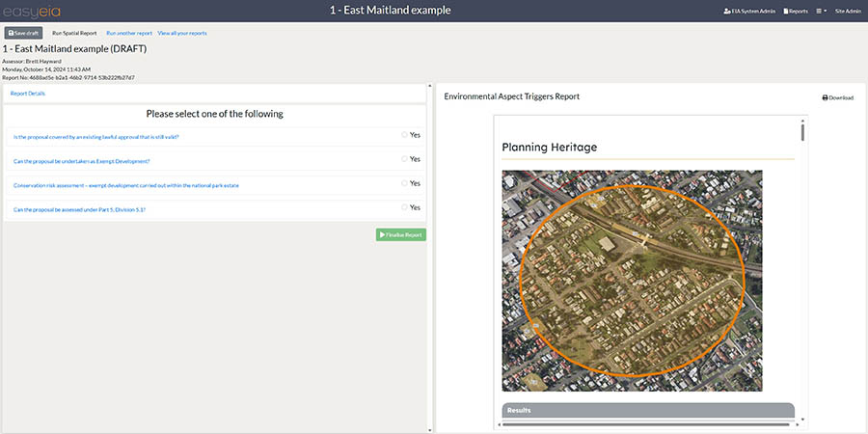This screenshot has width=868, height=434.
Task: Select Yes for Exempt Development question
Action: 405,159
